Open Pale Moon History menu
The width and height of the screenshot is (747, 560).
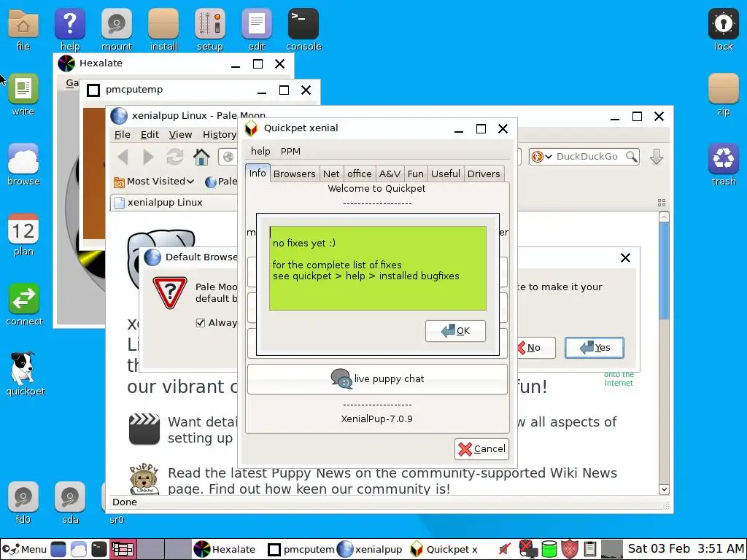[219, 135]
